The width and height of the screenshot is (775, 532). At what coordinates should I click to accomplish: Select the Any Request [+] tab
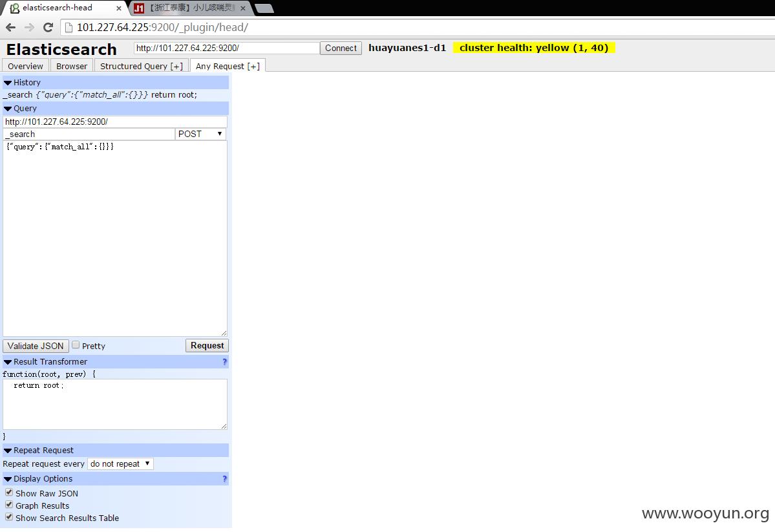click(228, 66)
